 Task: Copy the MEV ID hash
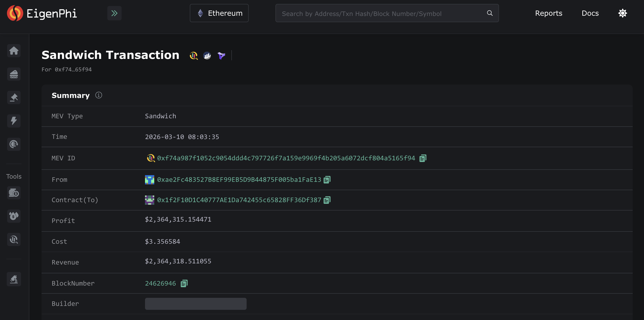coord(423,158)
